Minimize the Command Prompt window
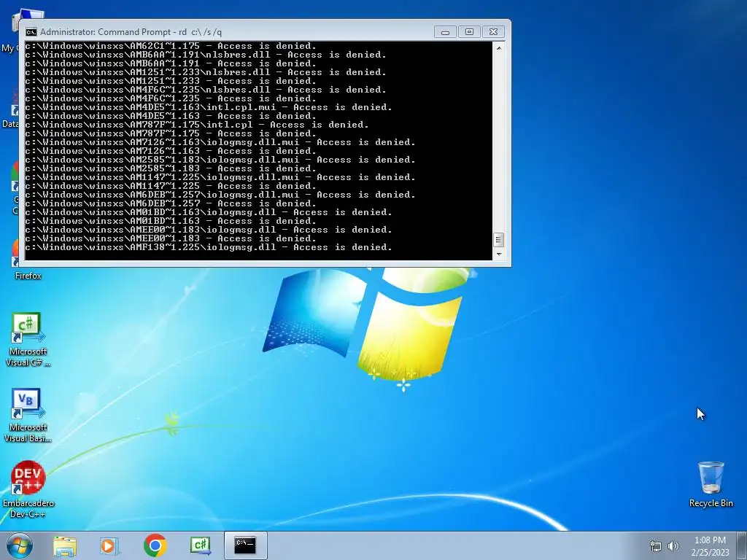747x560 pixels. pyautogui.click(x=445, y=32)
